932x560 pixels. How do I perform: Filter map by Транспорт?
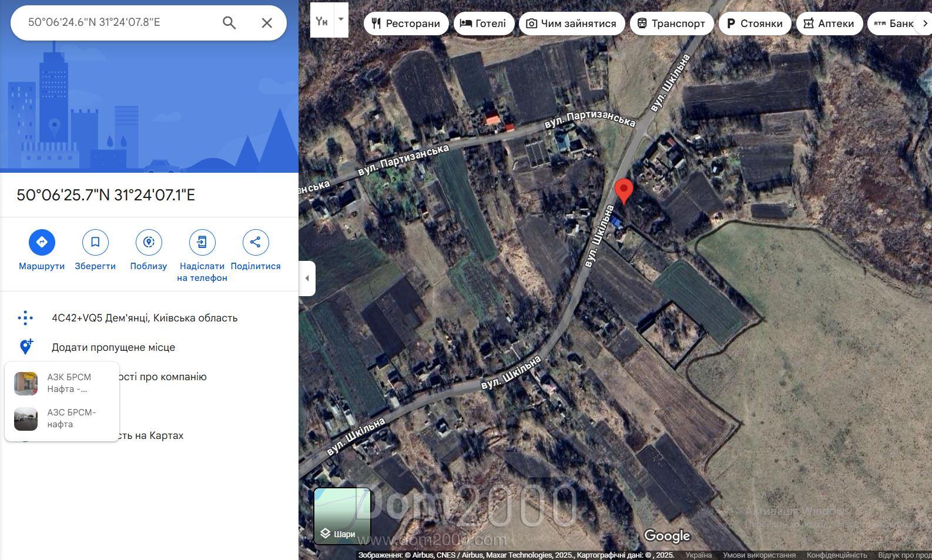(672, 24)
